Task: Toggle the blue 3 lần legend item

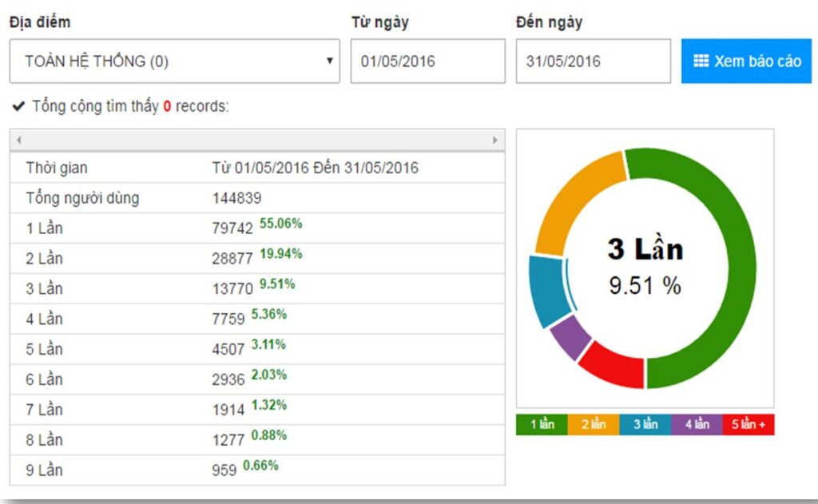Action: [x=645, y=425]
